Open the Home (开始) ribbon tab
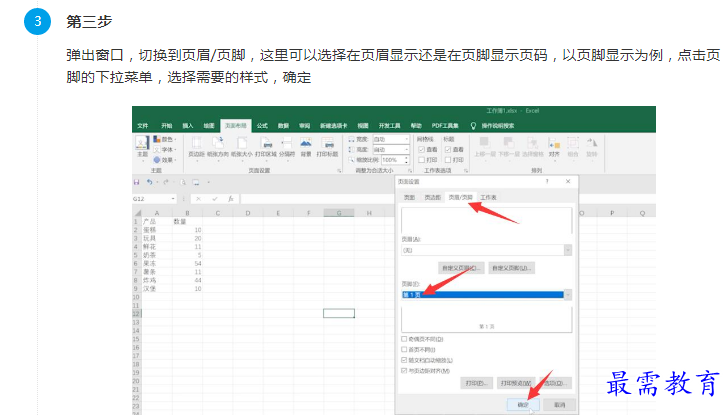The image size is (728, 415). [167, 126]
